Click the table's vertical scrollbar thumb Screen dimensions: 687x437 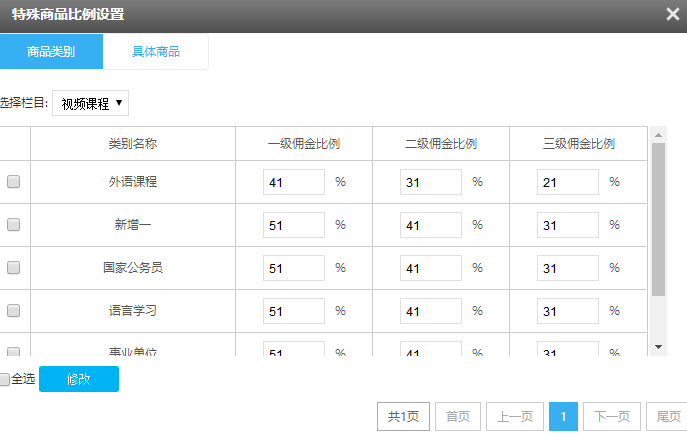(658, 220)
